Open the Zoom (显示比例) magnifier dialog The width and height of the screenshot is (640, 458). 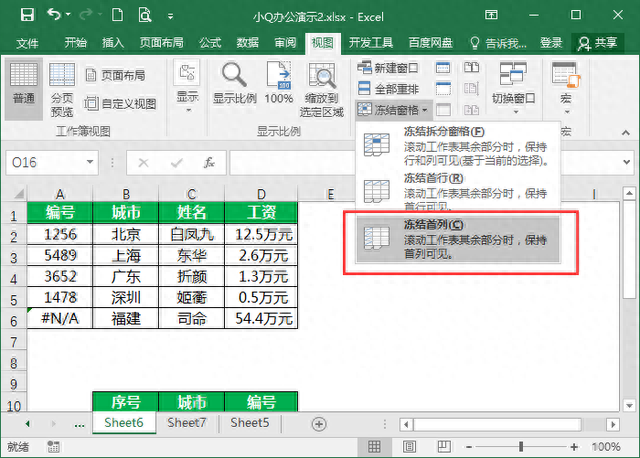(x=234, y=83)
